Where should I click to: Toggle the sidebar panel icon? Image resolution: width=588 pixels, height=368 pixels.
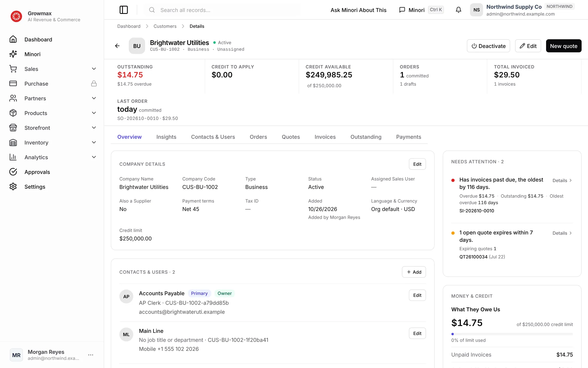click(x=124, y=10)
